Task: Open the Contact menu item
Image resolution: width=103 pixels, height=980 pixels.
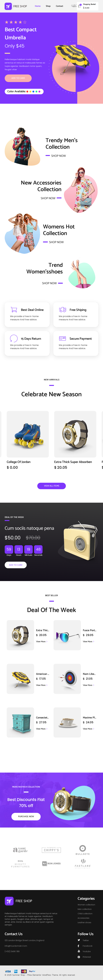Action: pos(59,6)
